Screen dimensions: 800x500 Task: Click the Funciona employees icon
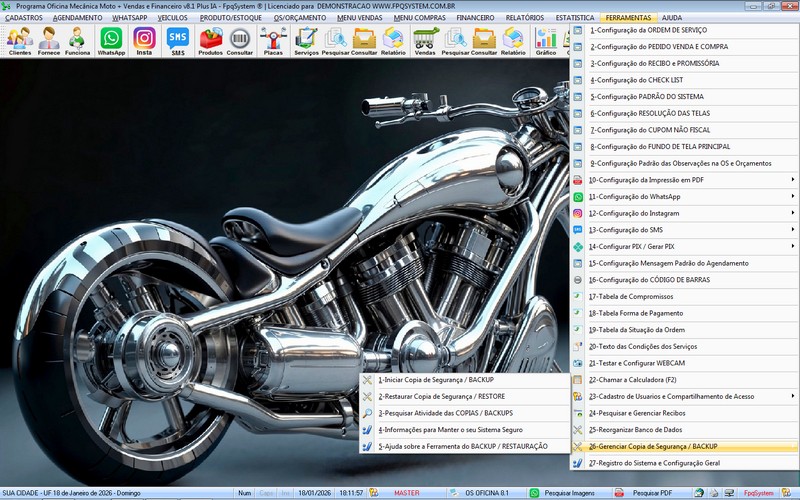coord(77,40)
